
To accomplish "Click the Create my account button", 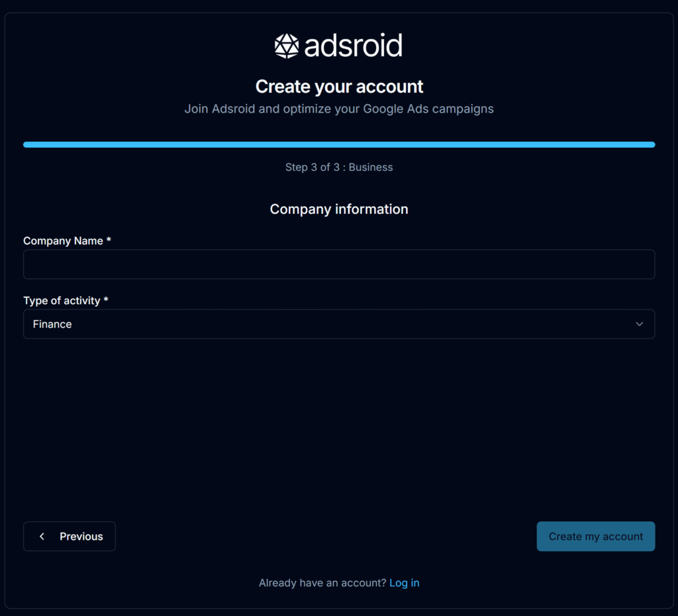I will pyautogui.click(x=596, y=537).
